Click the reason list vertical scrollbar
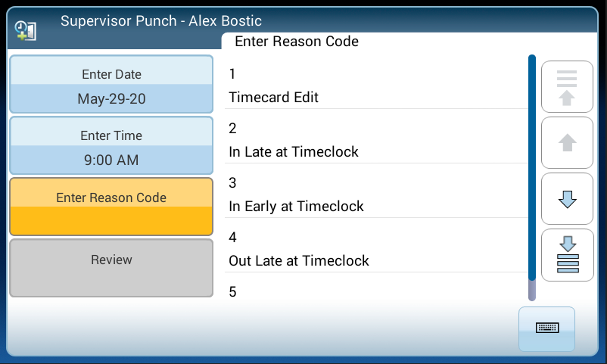Viewport: 607px width, 364px height. pos(532,166)
